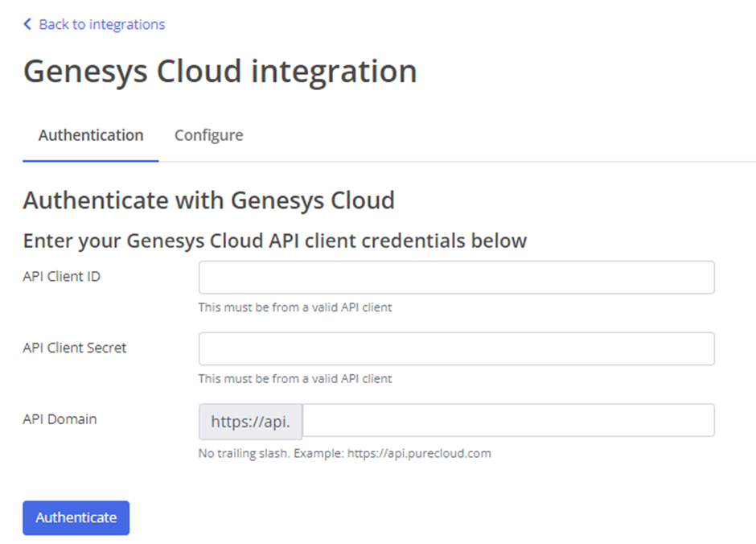Click into the API Domain input
Screen dimensions: 756x544
pyautogui.click(x=508, y=420)
